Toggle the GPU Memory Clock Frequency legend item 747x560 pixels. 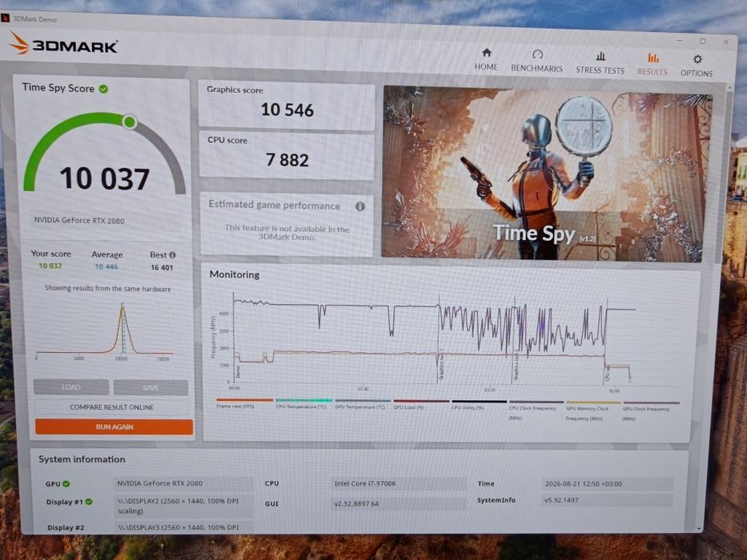click(593, 411)
